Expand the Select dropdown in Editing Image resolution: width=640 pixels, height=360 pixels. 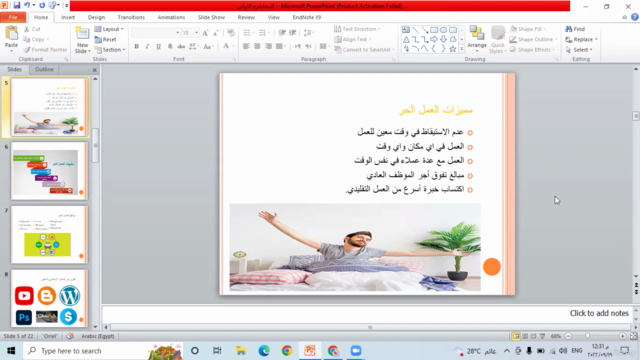pyautogui.click(x=579, y=50)
